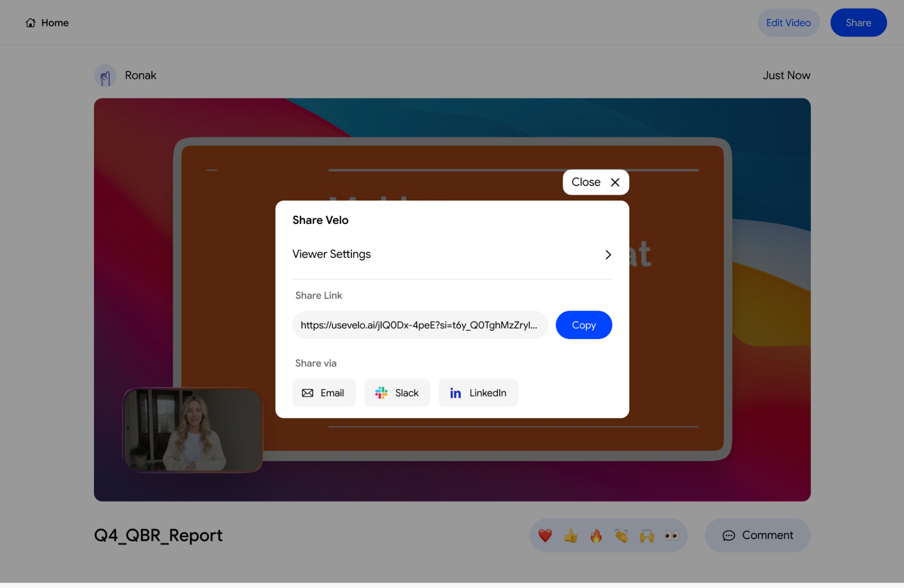Click the email envelope icon

point(308,393)
